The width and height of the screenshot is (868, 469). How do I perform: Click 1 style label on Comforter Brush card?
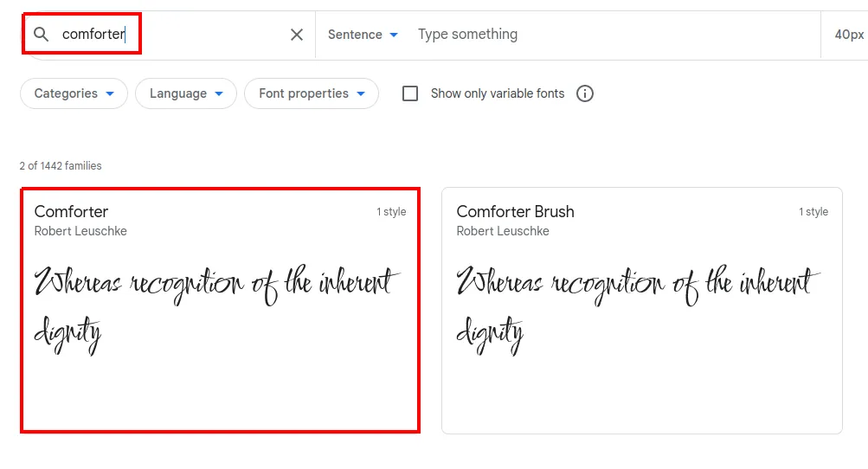[x=813, y=211]
